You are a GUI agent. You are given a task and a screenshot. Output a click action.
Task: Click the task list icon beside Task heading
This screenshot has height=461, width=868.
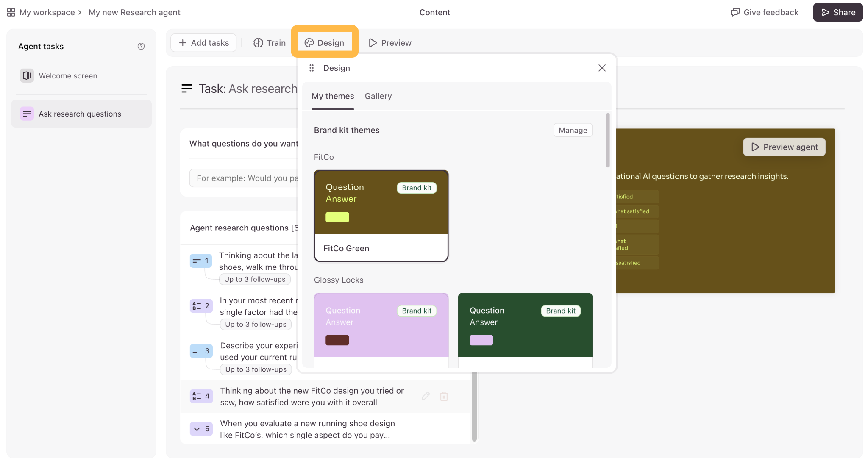(186, 88)
